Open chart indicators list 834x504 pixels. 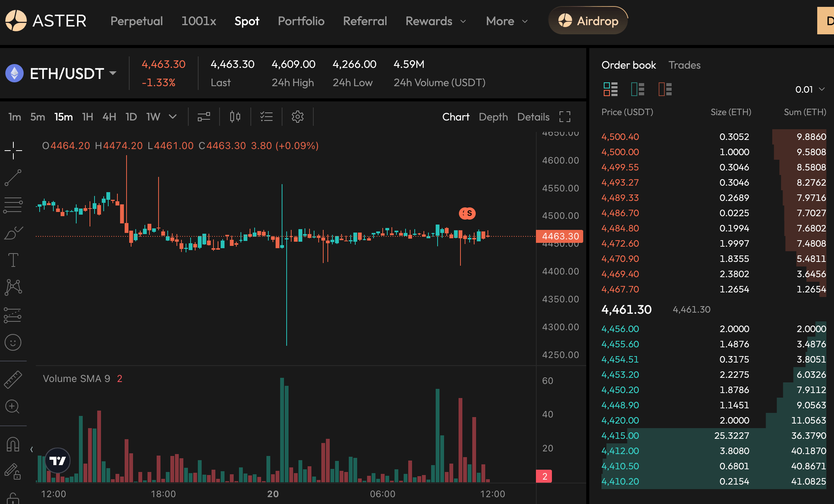[x=266, y=117]
